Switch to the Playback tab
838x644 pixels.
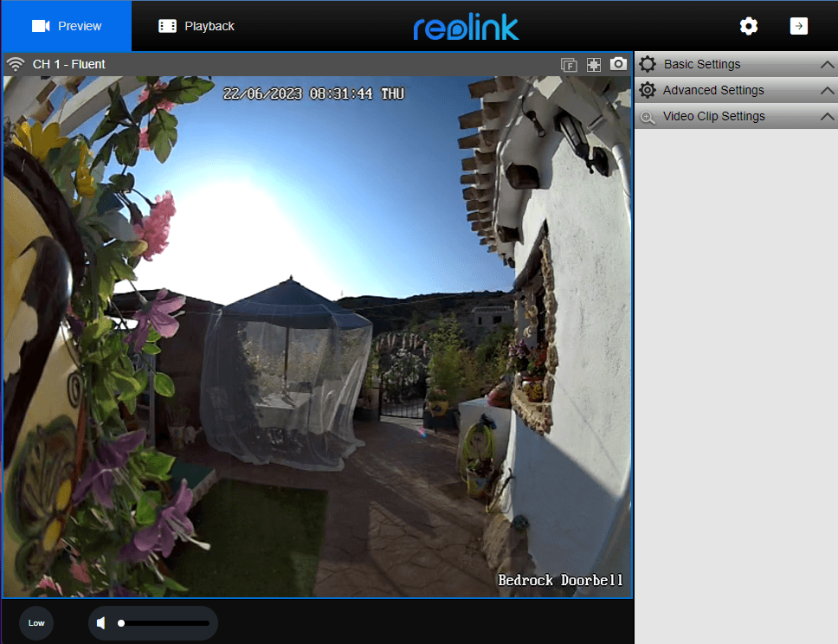[197, 26]
